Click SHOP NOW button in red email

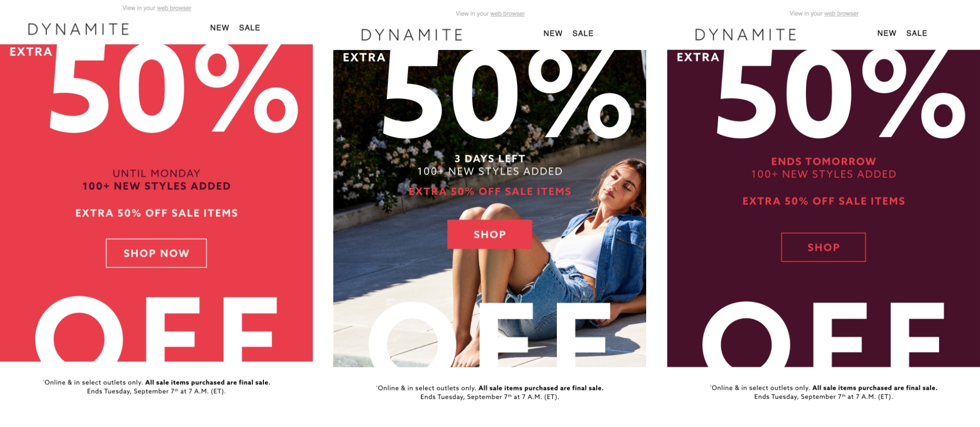[156, 253]
